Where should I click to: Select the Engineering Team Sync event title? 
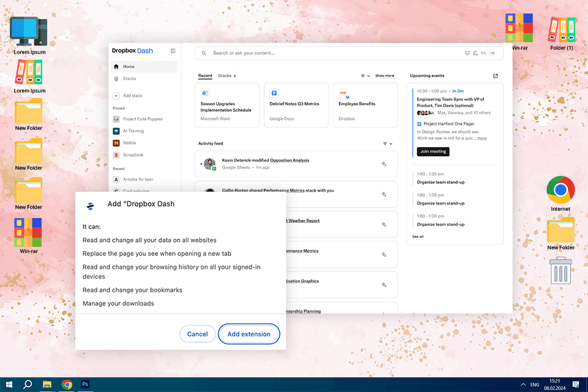tap(450, 102)
